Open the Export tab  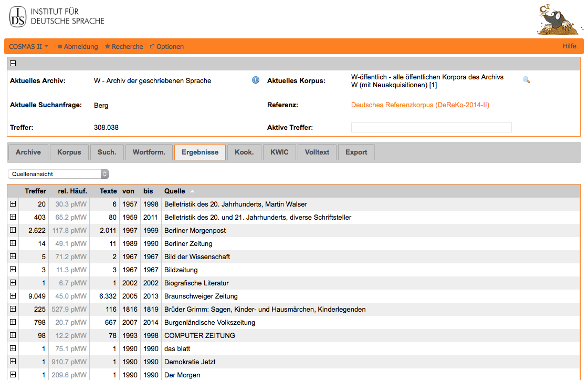click(356, 152)
